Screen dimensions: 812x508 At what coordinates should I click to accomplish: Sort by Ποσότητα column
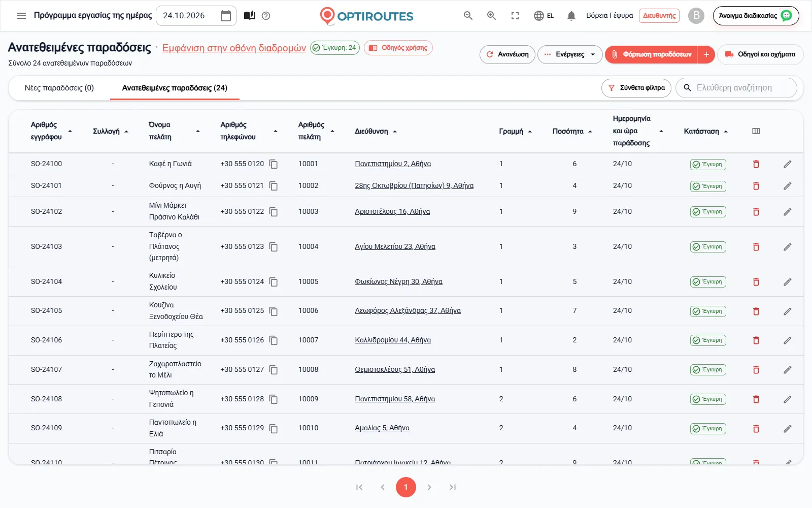pyautogui.click(x=572, y=131)
